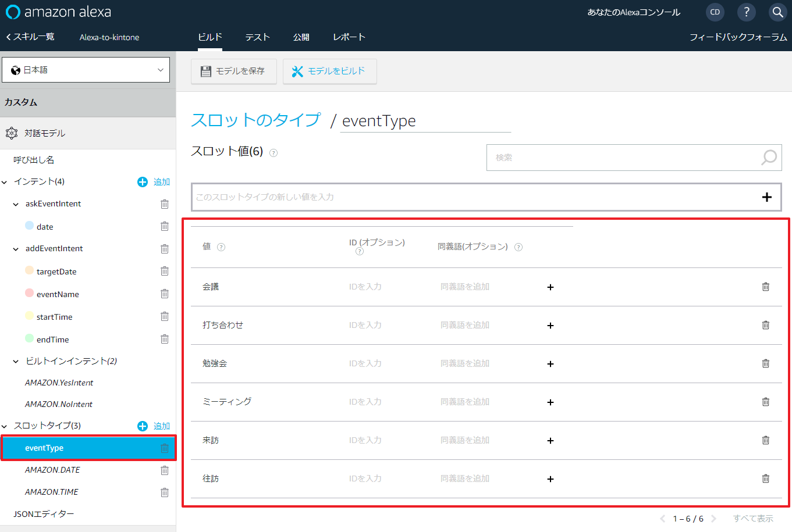The height and width of the screenshot is (532, 792).
Task: Add synonym plus for ミーティング
Action: [551, 402]
